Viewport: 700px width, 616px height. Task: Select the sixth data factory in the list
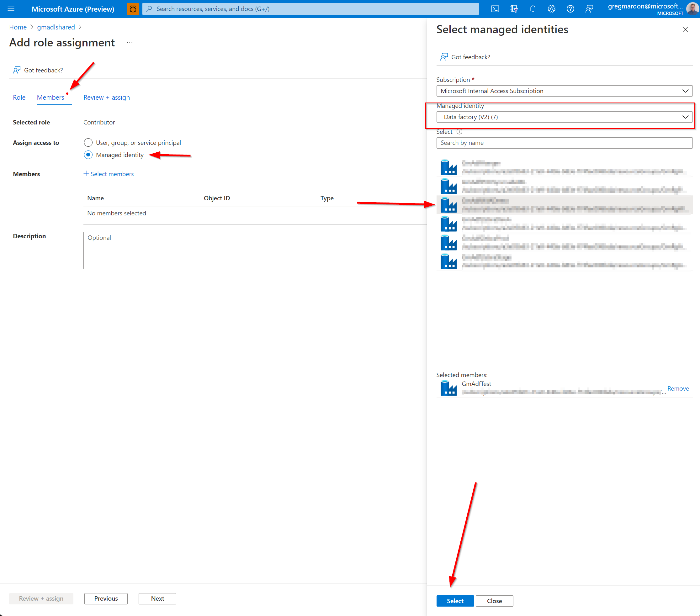coord(565,261)
